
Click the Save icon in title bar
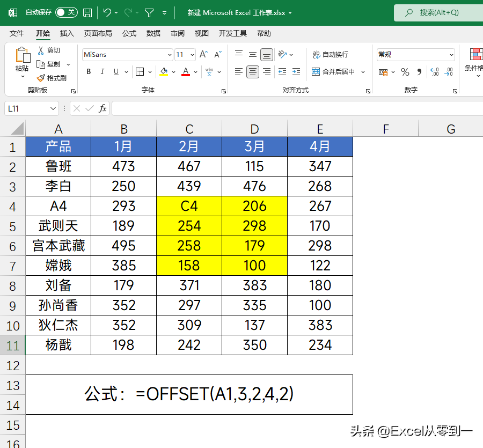pos(87,13)
